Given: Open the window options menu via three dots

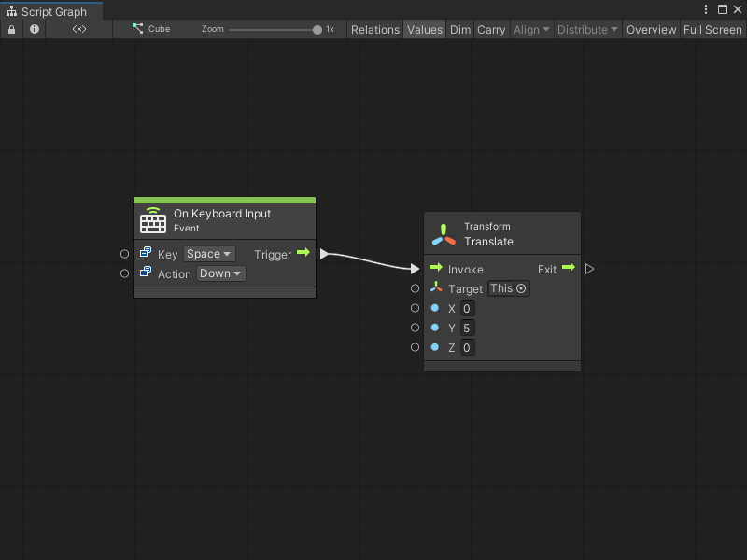Looking at the screenshot, I should [707, 9].
